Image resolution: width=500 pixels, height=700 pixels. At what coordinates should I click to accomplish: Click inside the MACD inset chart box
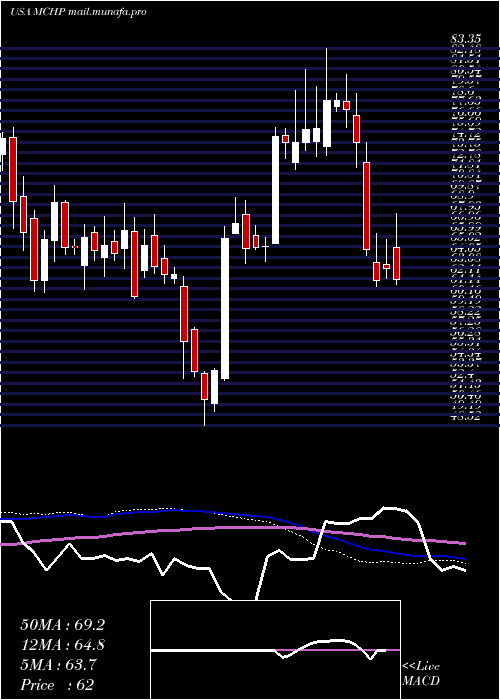point(275,650)
